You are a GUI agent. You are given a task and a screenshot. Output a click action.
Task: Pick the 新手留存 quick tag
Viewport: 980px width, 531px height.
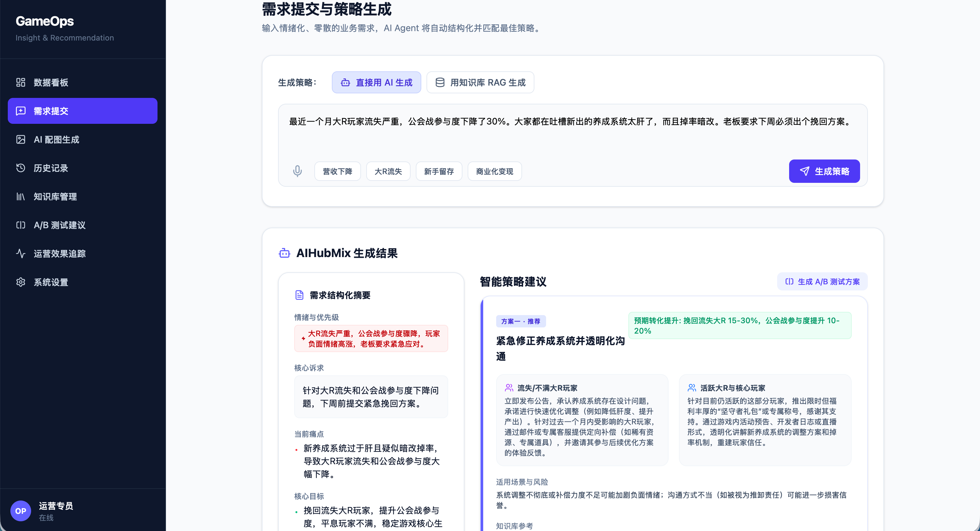(439, 171)
